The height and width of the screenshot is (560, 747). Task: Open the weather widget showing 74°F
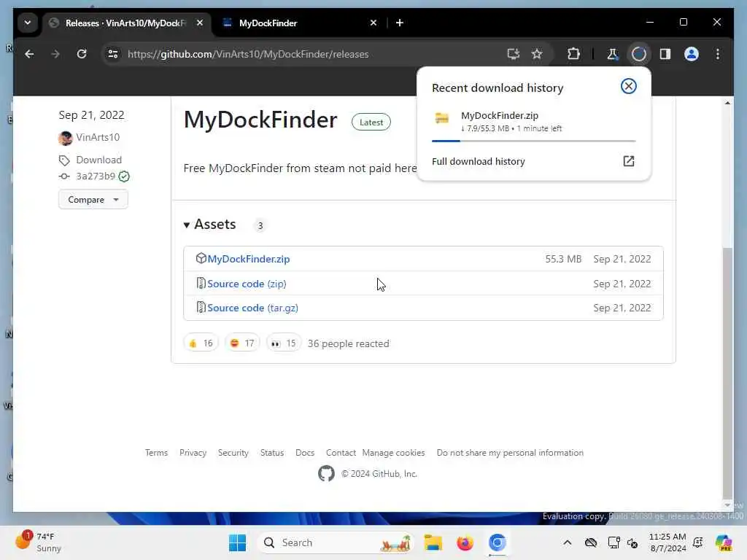click(x=39, y=542)
